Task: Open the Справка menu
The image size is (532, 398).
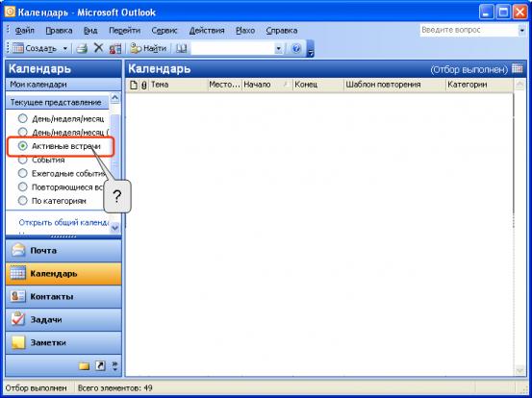Action: coord(282,31)
